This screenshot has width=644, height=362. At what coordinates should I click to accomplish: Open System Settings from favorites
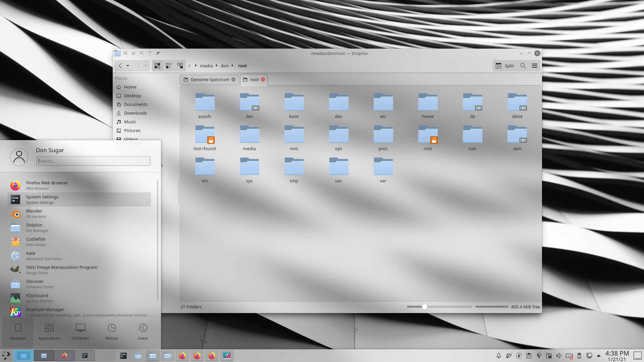[79, 199]
